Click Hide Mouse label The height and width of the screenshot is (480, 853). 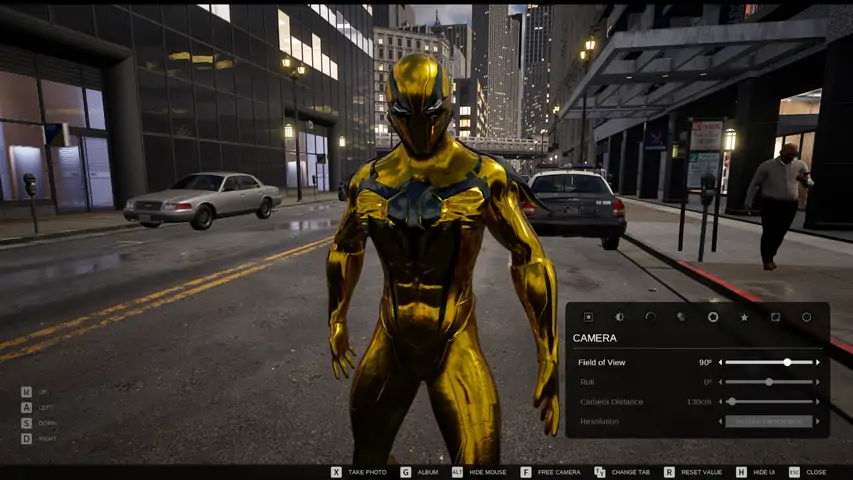(x=487, y=472)
